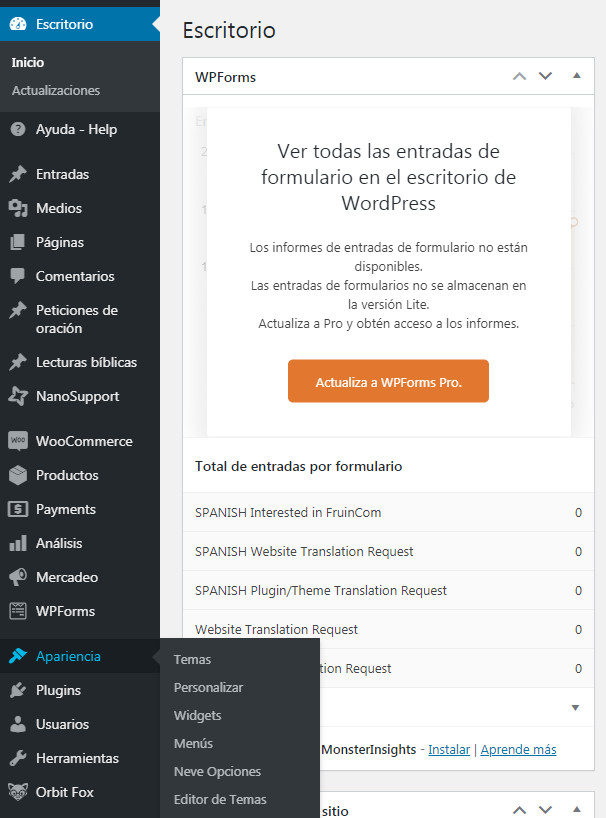Choose Neve Opciones in the submenu

click(217, 771)
